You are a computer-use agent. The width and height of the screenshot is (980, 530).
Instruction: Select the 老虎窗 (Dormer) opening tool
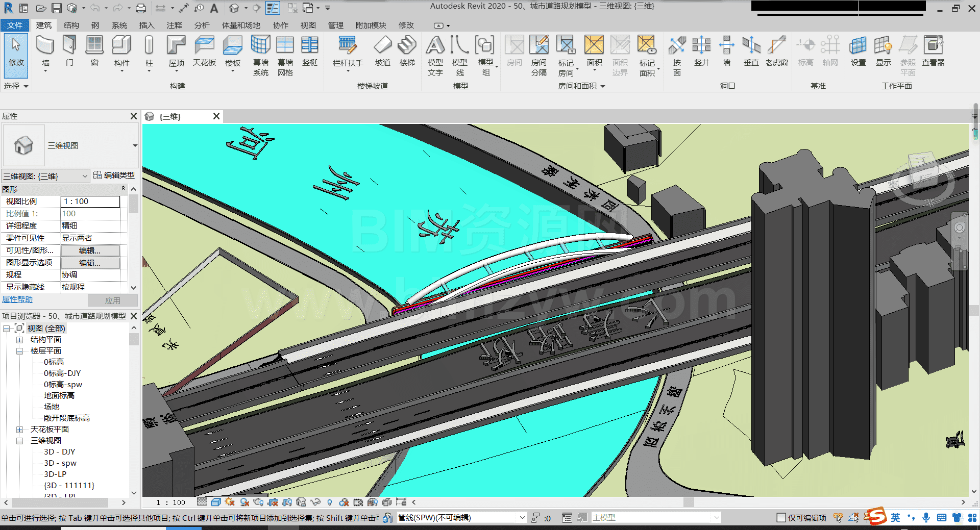coord(776,51)
